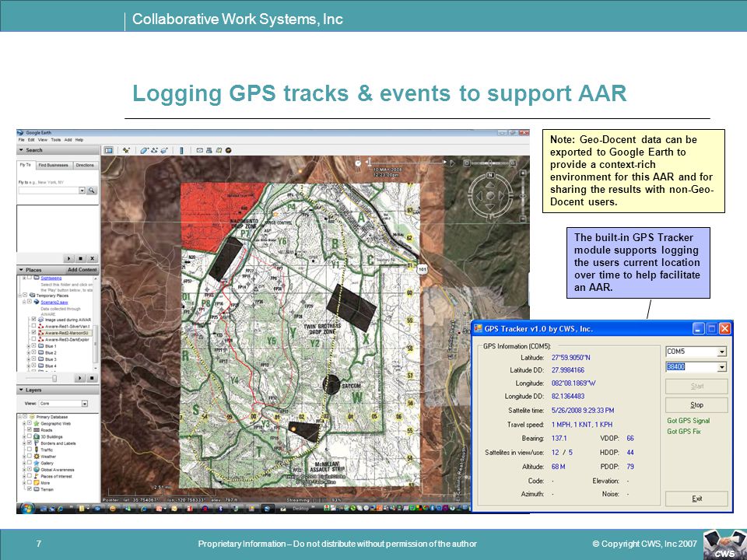Open the Layers View 'Core' dropdown
This screenshot has height=560, width=747.
pos(84,404)
